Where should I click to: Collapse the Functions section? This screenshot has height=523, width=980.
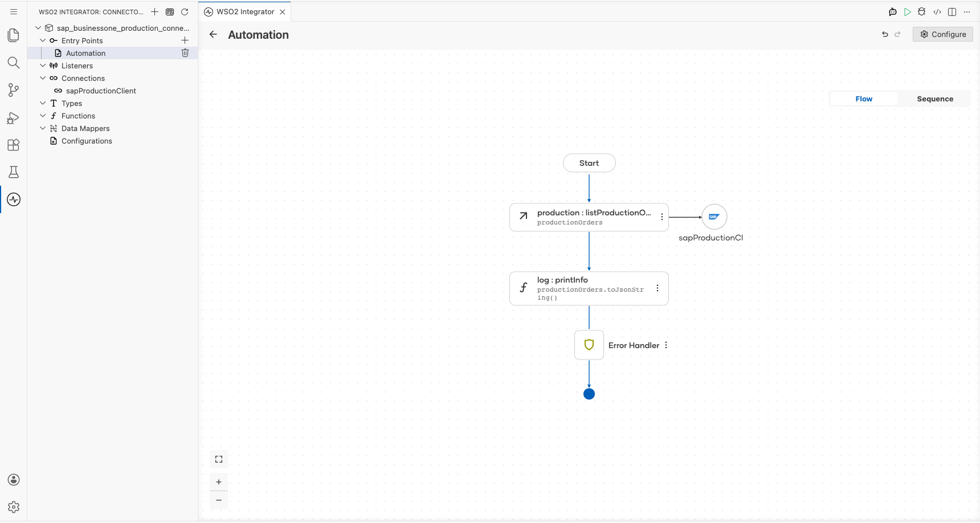click(x=43, y=116)
